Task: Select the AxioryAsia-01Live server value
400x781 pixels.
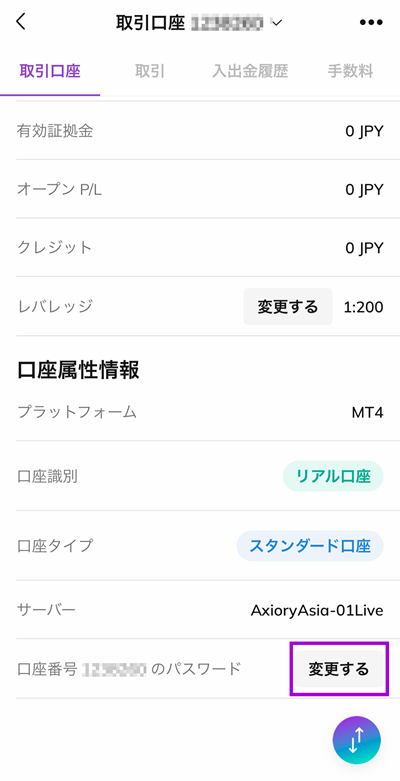Action: tap(317, 610)
